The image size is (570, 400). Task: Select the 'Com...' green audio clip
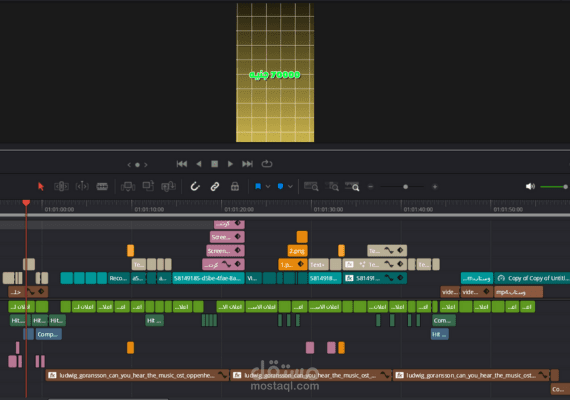click(444, 320)
